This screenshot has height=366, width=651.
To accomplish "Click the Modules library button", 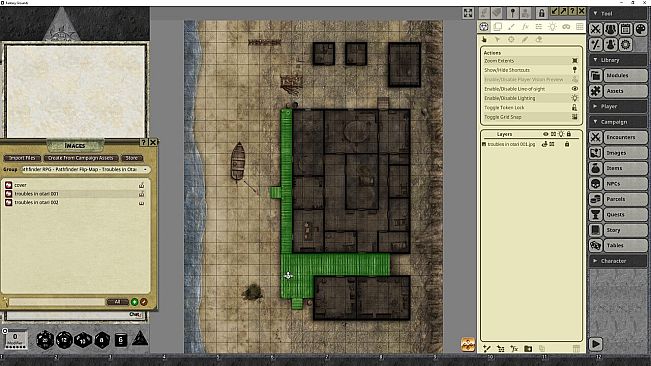I will [x=625, y=76].
